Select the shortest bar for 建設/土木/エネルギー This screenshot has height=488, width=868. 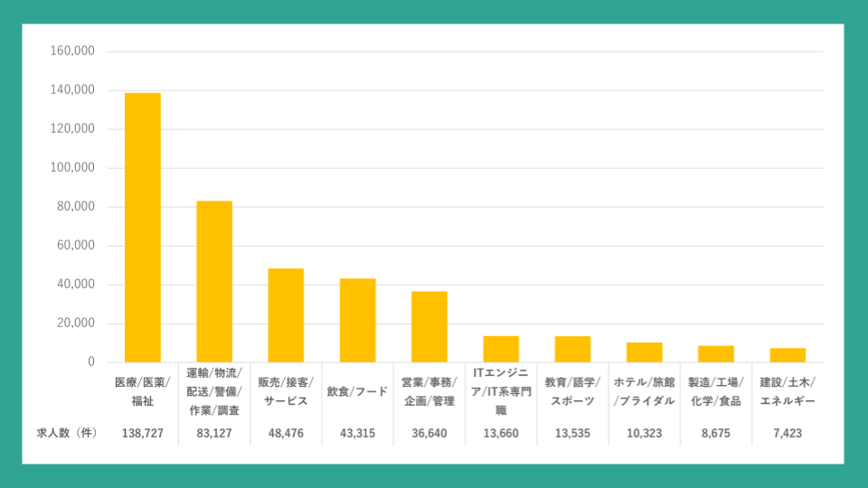pos(788,355)
